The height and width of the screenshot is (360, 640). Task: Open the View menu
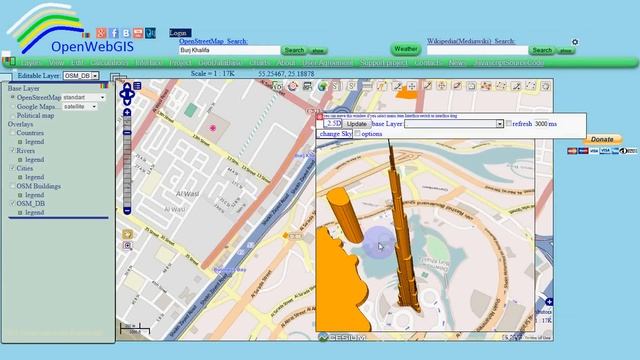(56, 62)
